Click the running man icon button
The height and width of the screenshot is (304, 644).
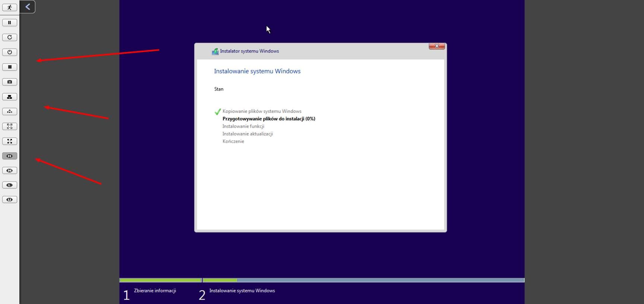click(10, 7)
